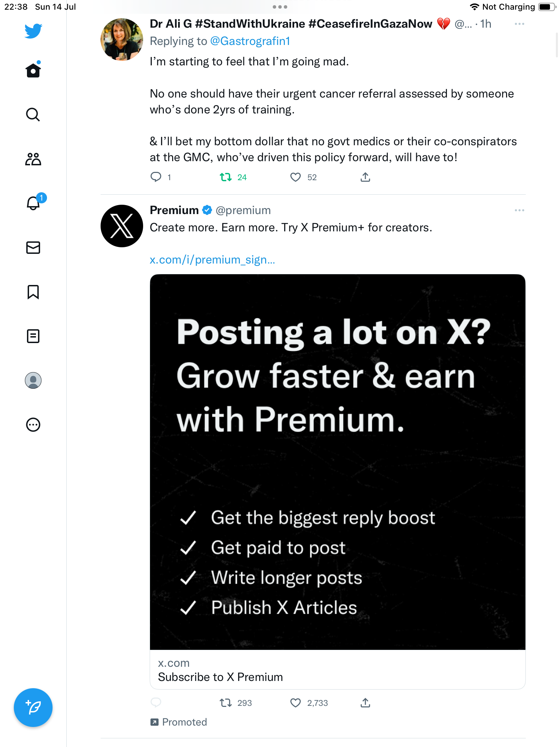Follow the x.com/i/premium_sign link
Image resolution: width=560 pixels, height=747 pixels.
tap(212, 260)
